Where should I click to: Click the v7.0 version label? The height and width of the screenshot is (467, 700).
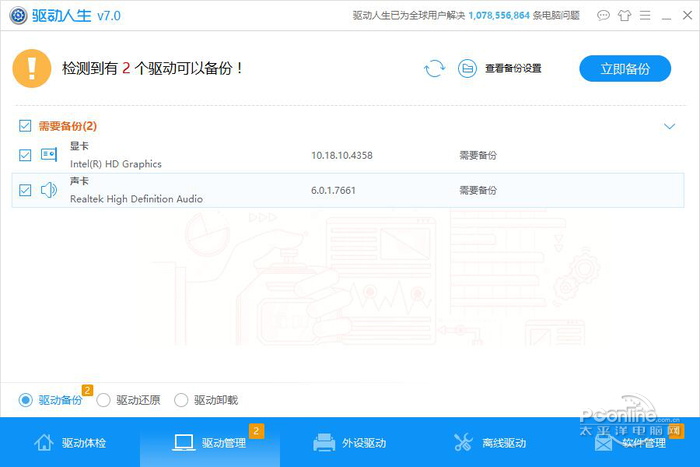point(109,16)
